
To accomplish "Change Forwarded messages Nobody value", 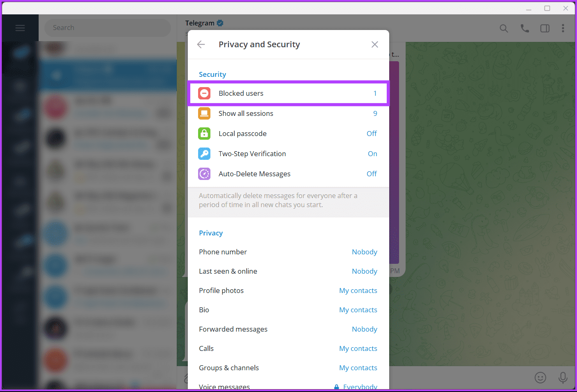I will tap(365, 329).
